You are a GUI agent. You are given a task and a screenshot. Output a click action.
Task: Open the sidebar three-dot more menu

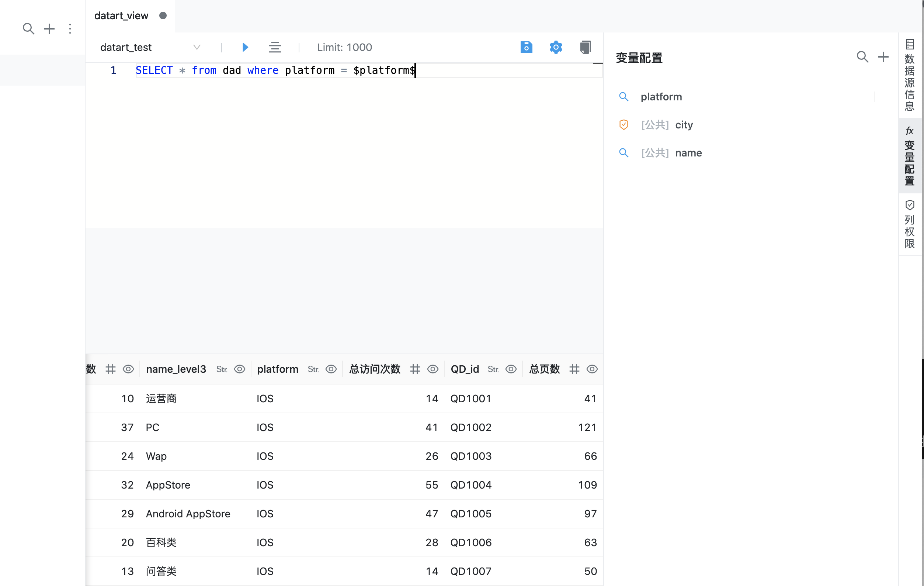[x=70, y=29]
